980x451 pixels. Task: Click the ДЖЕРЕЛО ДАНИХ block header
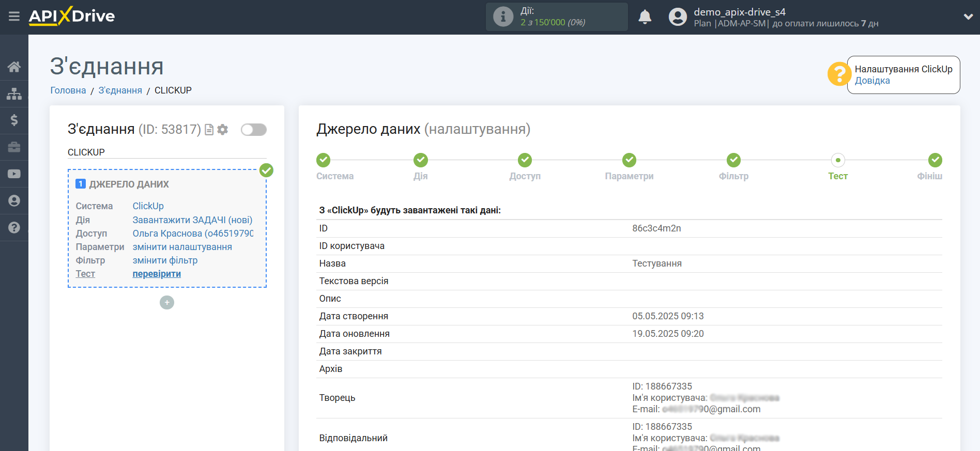pyautogui.click(x=129, y=184)
